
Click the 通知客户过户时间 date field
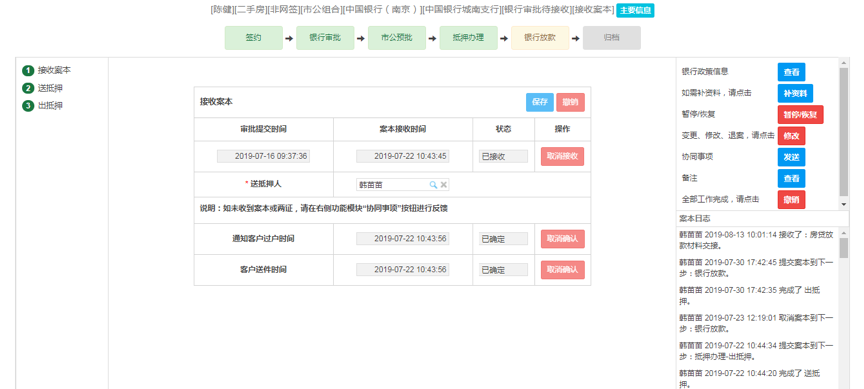[x=403, y=239]
